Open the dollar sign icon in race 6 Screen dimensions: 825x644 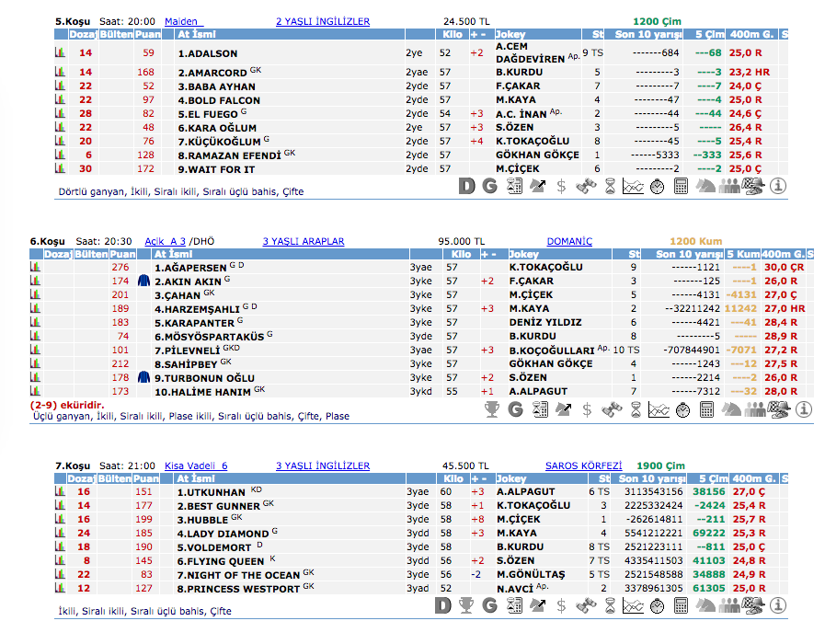click(587, 409)
